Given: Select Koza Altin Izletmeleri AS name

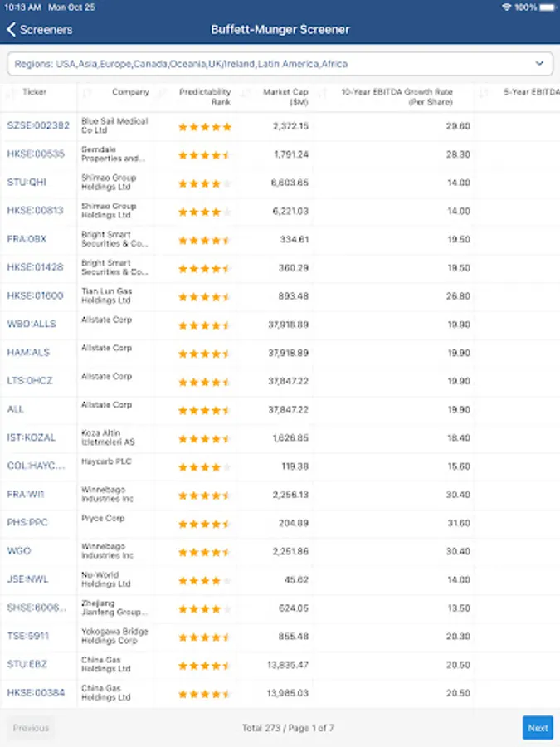Looking at the screenshot, I should [108, 437].
